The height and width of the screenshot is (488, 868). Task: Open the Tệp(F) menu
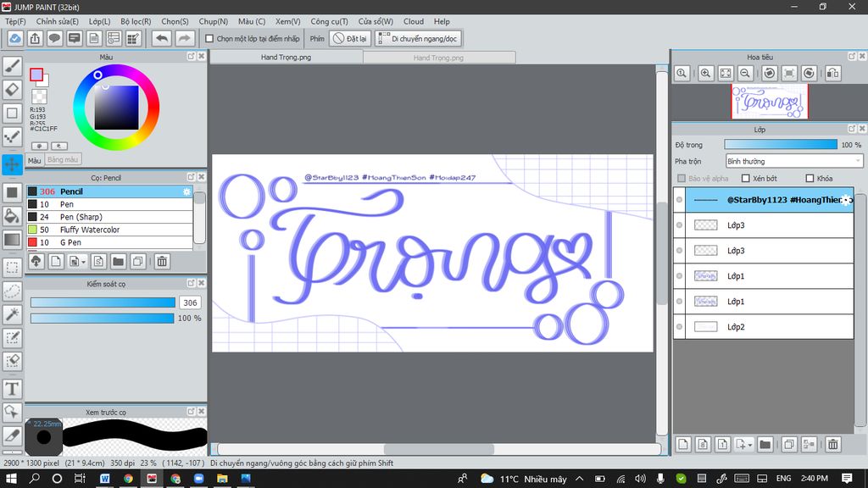(x=15, y=21)
